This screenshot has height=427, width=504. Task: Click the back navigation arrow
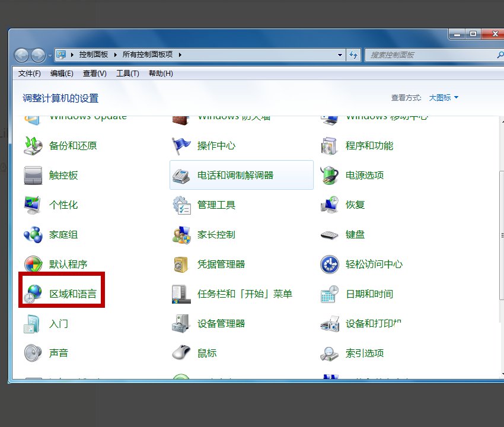click(22, 55)
